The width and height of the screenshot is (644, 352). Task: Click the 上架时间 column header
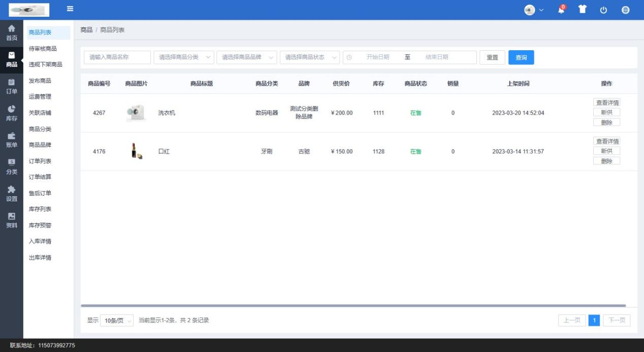coord(518,84)
